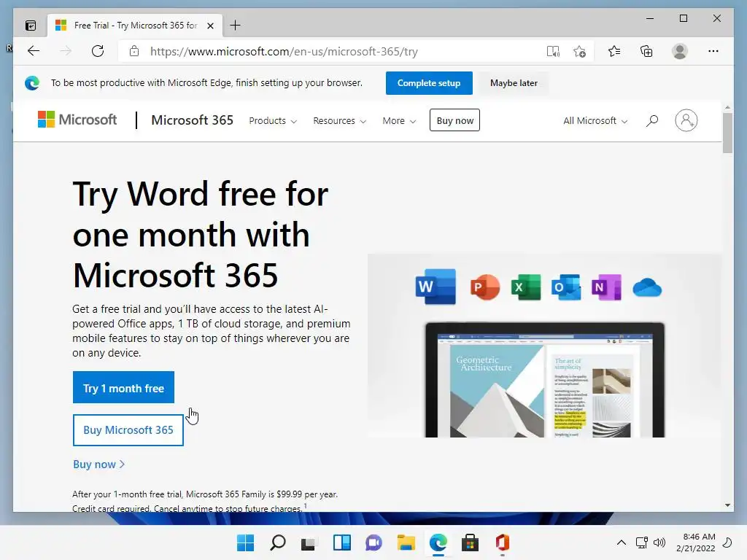The image size is (747, 560).
Task: Click Buy now in navigation bar
Action: click(454, 120)
